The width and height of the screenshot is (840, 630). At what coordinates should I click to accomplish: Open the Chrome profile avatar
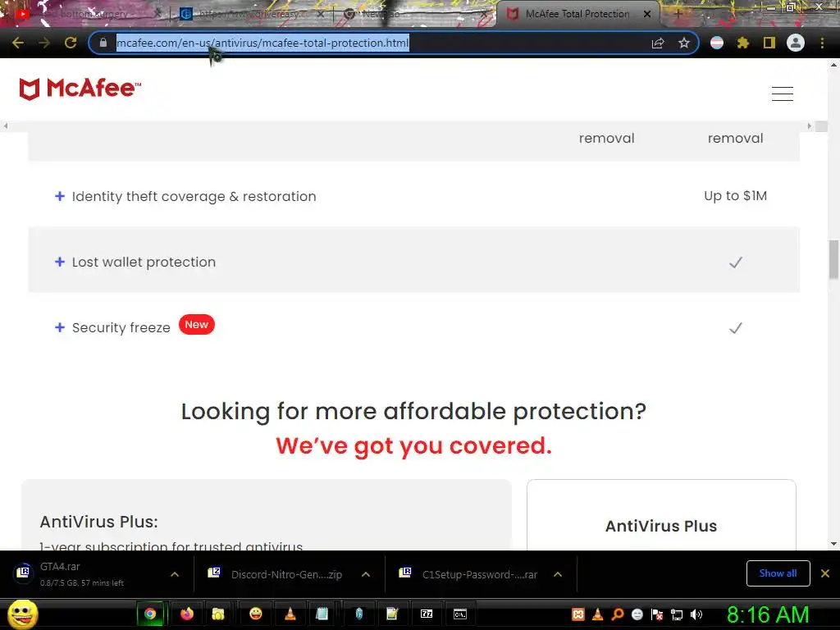coord(796,43)
